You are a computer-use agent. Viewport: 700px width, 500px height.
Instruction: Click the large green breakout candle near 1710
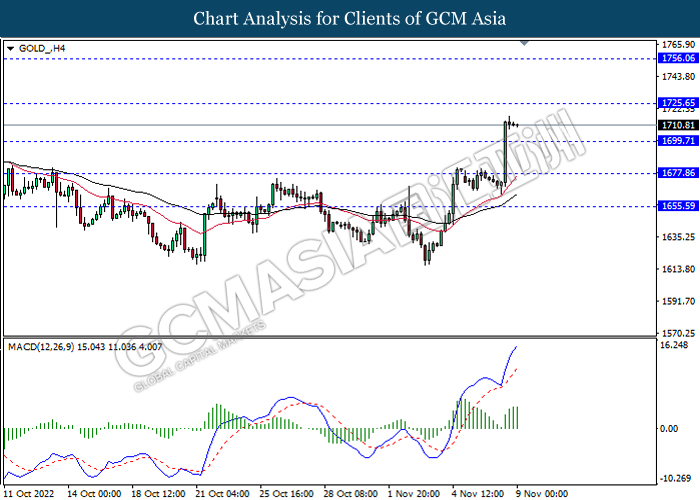click(x=505, y=152)
